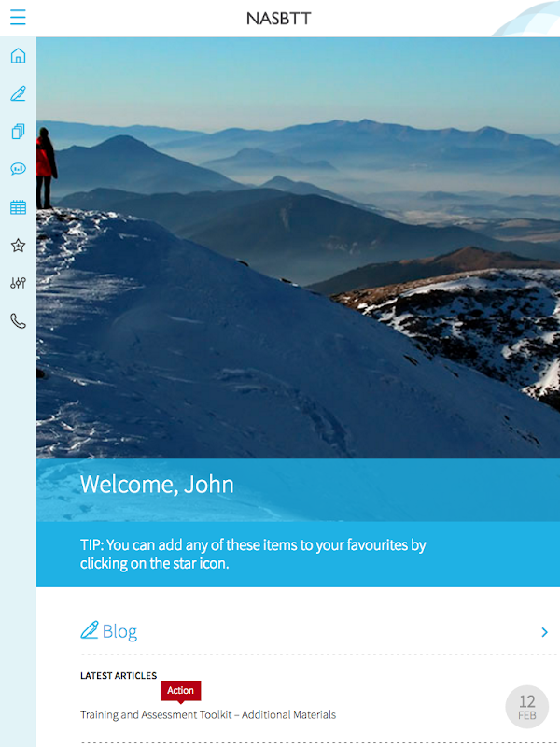This screenshot has height=747, width=560.
Task: Open Training and Assessment Toolkit article
Action: pos(208,714)
